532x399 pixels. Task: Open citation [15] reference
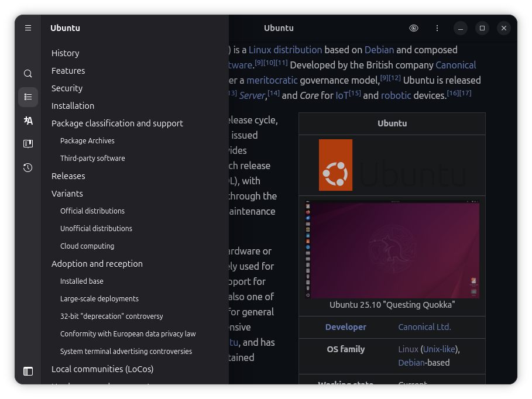[x=355, y=93]
